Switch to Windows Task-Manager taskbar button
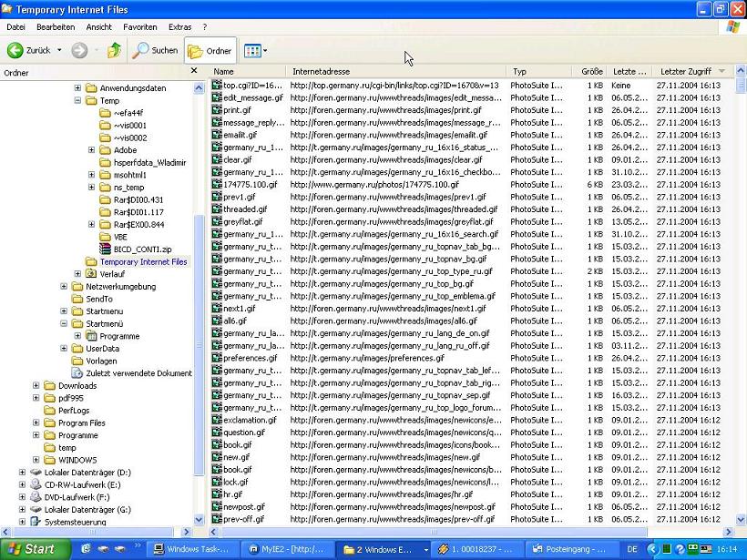747x560 pixels. (191, 549)
